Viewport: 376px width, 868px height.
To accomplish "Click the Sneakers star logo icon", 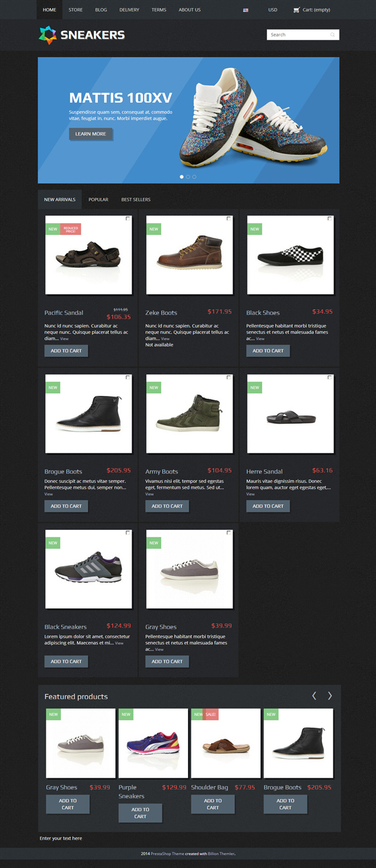I will [x=48, y=35].
